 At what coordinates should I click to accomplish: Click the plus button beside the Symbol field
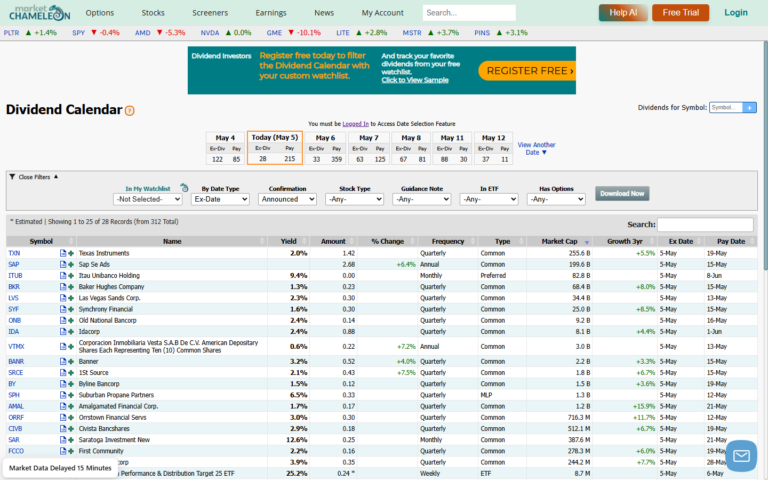point(749,107)
